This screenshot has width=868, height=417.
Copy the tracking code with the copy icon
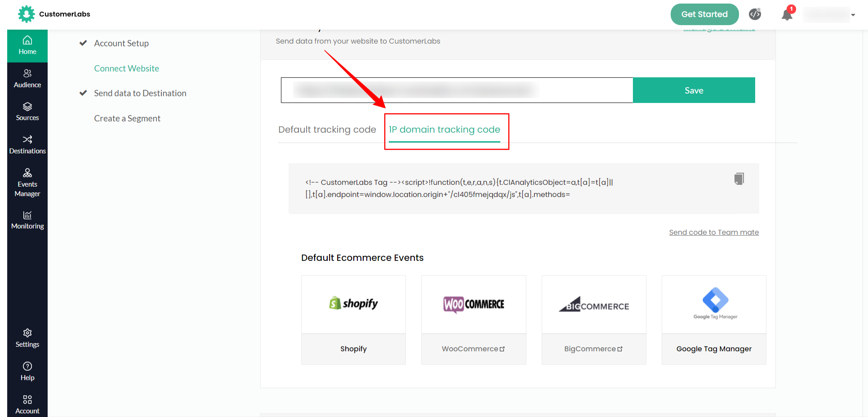tap(739, 179)
